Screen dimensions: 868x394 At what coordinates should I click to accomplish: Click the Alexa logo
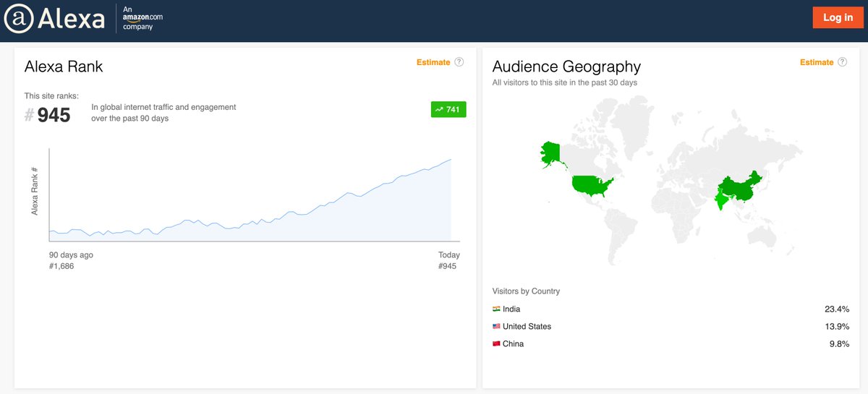[55, 18]
